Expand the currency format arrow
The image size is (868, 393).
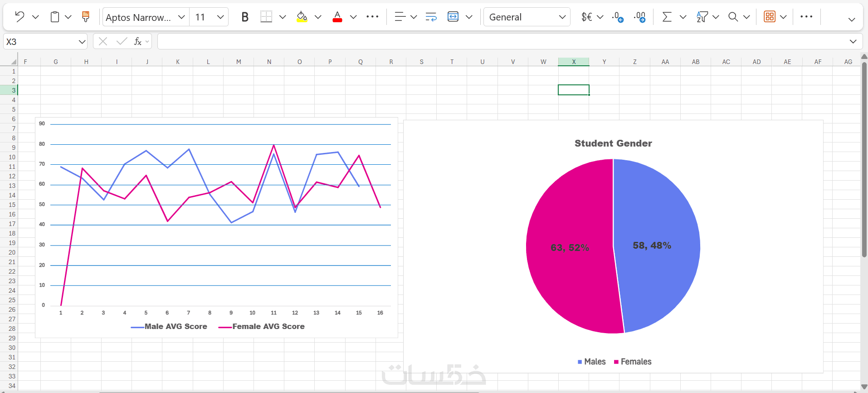pos(600,17)
